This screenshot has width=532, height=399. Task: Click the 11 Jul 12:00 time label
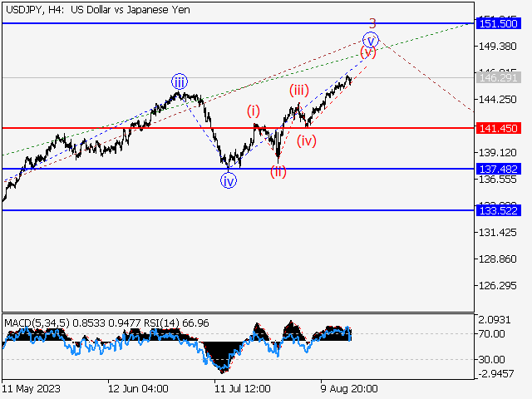tap(242, 389)
